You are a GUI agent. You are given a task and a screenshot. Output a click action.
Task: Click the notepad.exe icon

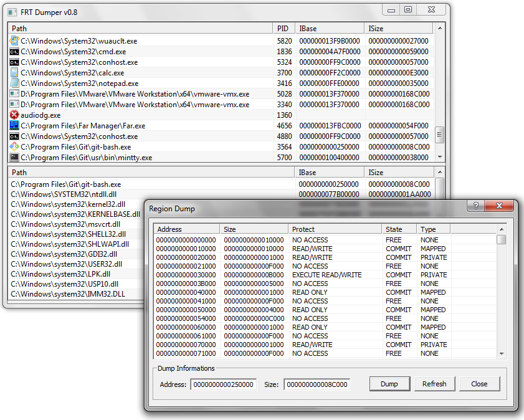pos(14,84)
